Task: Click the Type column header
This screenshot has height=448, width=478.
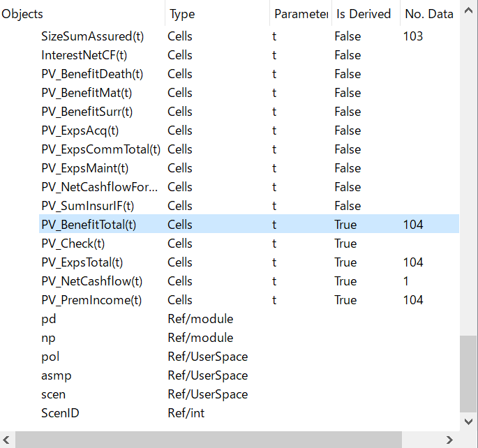Action: point(183,14)
